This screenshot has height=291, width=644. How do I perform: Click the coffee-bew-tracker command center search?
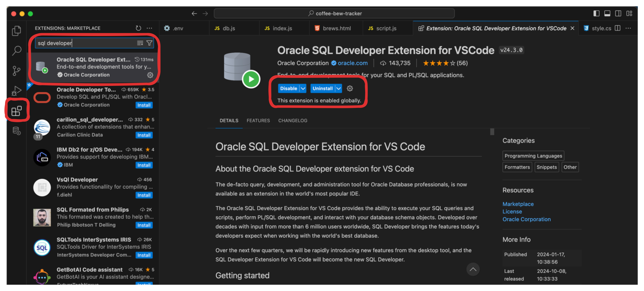click(334, 13)
